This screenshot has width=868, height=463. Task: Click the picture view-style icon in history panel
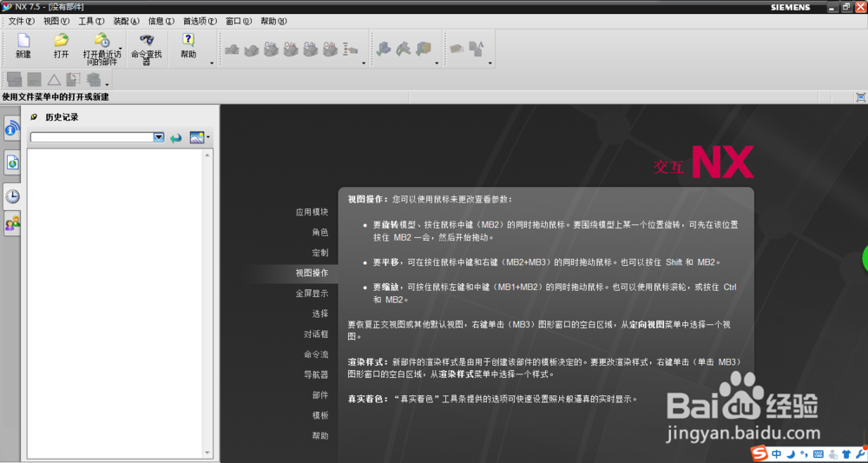point(196,137)
